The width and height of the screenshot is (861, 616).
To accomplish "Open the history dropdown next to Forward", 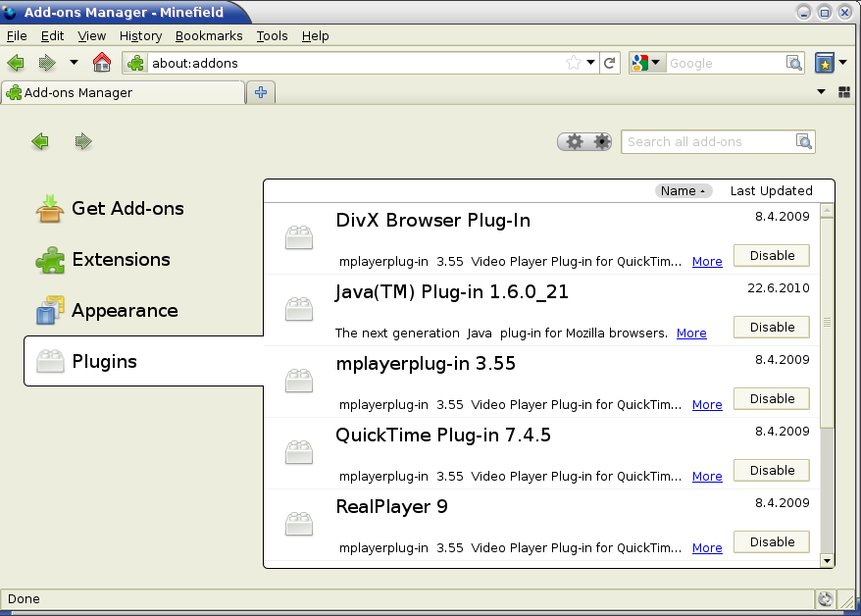I will coord(74,63).
